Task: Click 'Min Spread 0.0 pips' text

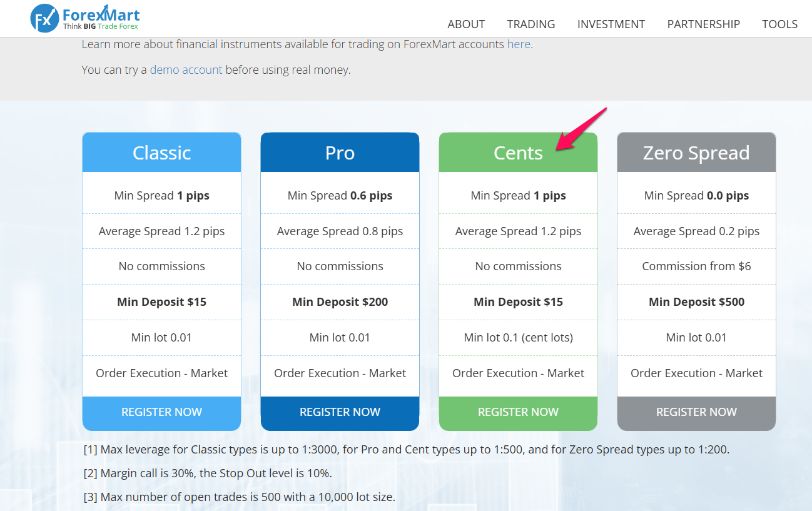Action: [x=696, y=196]
